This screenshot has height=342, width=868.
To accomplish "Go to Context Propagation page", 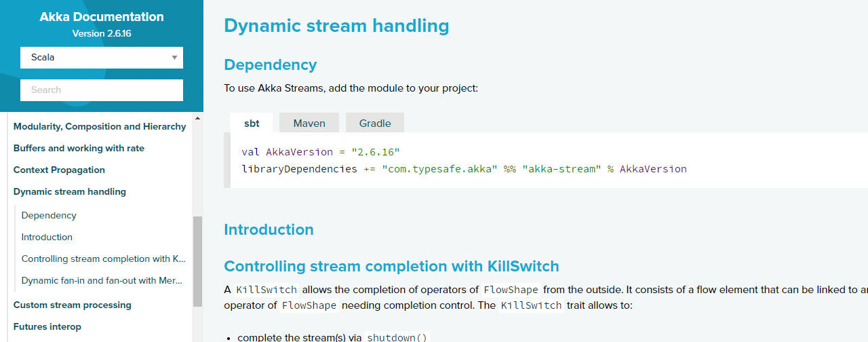I will pos(59,170).
